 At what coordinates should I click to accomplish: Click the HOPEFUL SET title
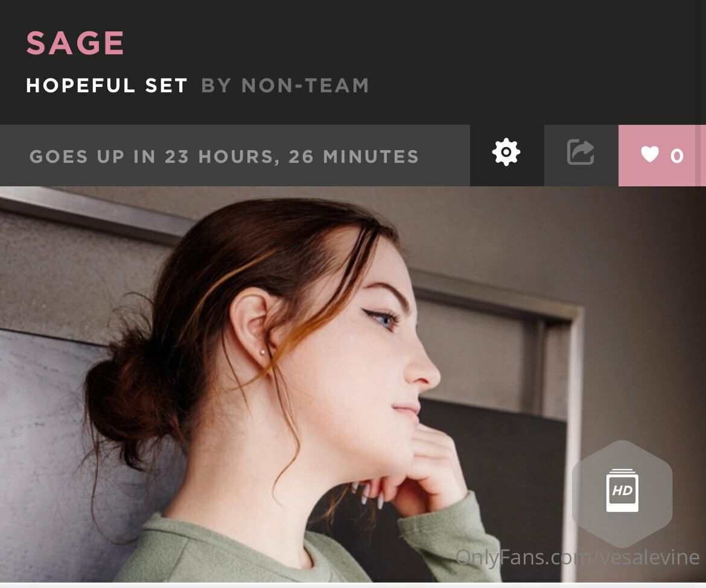pos(107,86)
